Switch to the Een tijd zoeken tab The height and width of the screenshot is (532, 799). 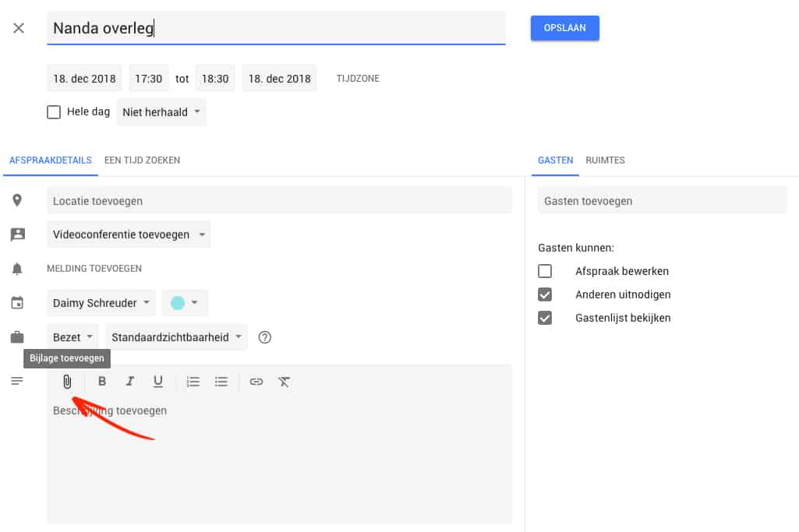[142, 160]
